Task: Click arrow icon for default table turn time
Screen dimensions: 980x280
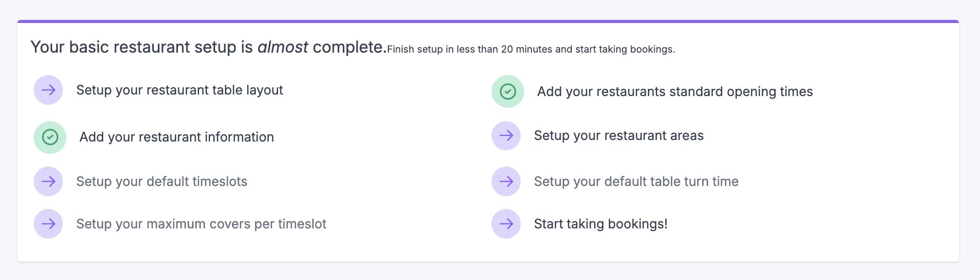Action: coord(506,181)
